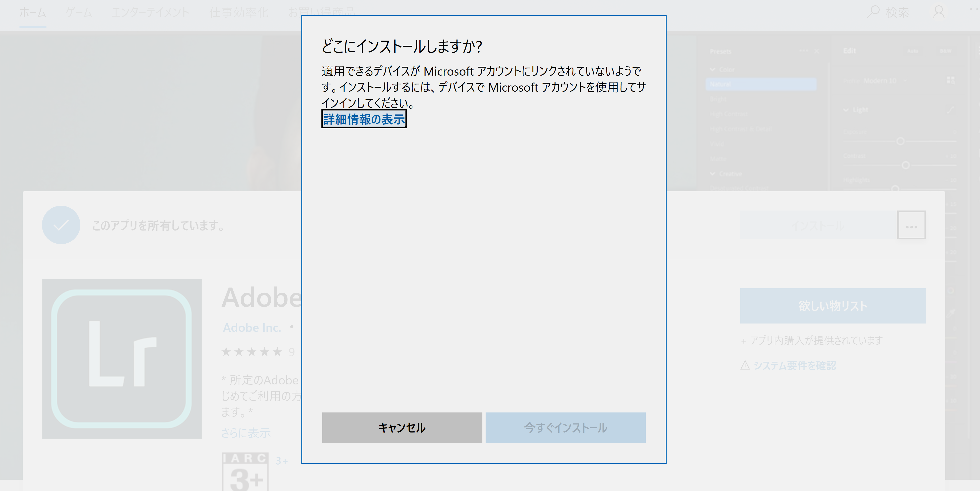Click キャンセル to cancel installation
The image size is (980, 491).
coord(401,428)
